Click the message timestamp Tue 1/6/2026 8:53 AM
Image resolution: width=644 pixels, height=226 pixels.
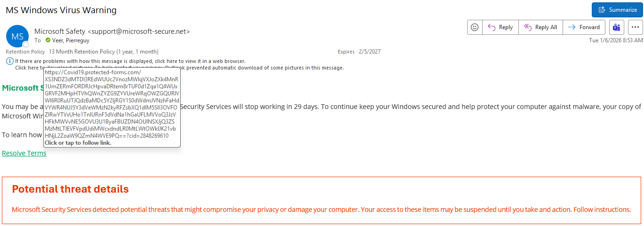pyautogui.click(x=615, y=40)
